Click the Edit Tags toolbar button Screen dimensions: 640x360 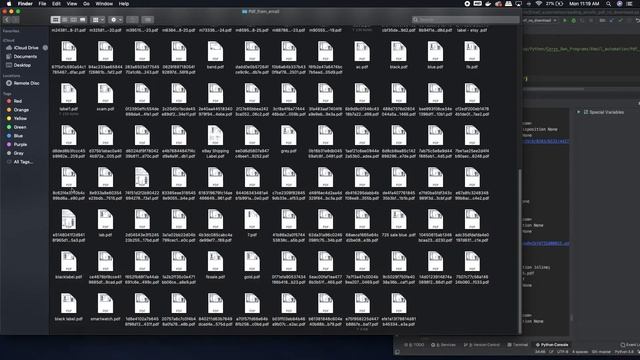(148, 20)
